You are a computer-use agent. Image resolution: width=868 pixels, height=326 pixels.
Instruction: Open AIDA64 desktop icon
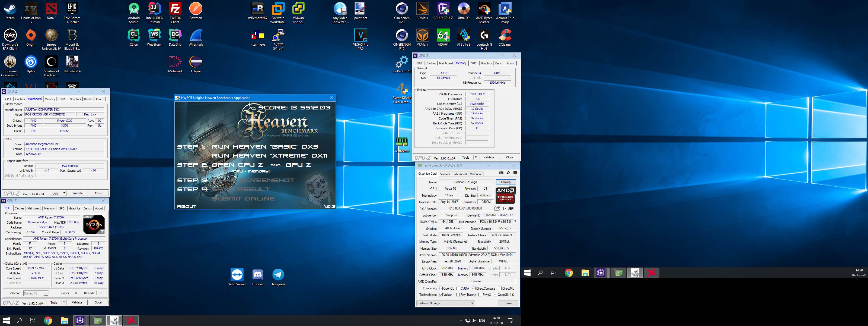[443, 37]
